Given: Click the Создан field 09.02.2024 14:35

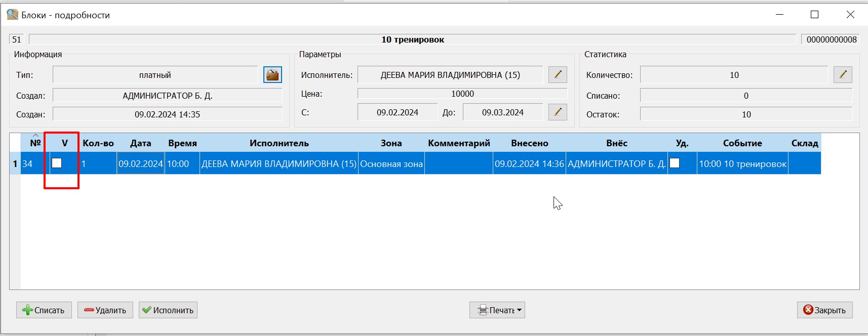Looking at the screenshot, I should tap(167, 114).
